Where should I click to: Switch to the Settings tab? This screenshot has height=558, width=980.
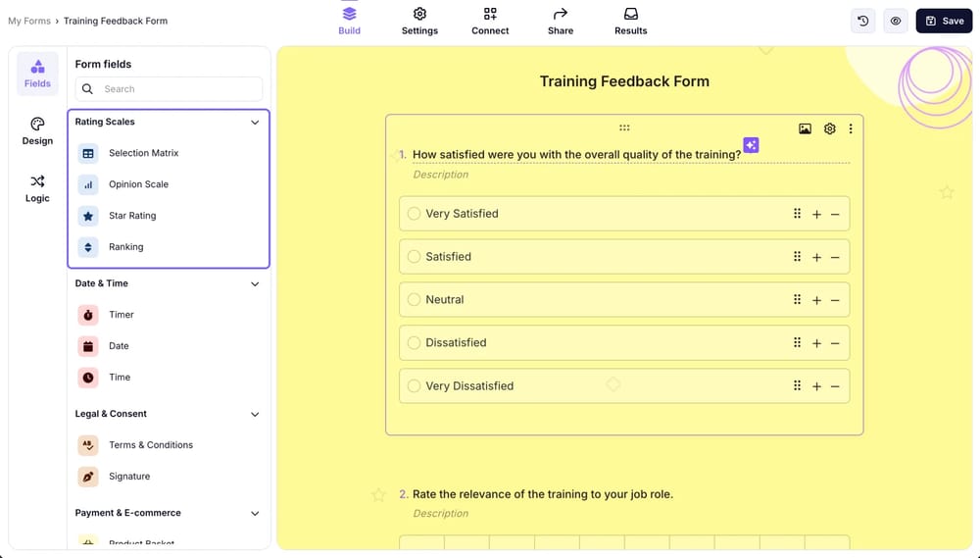click(x=419, y=21)
